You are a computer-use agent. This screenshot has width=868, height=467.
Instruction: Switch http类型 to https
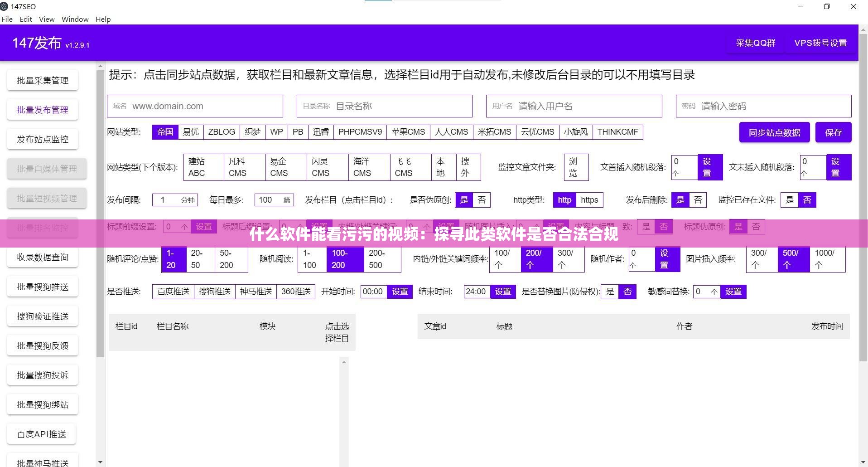[589, 199]
